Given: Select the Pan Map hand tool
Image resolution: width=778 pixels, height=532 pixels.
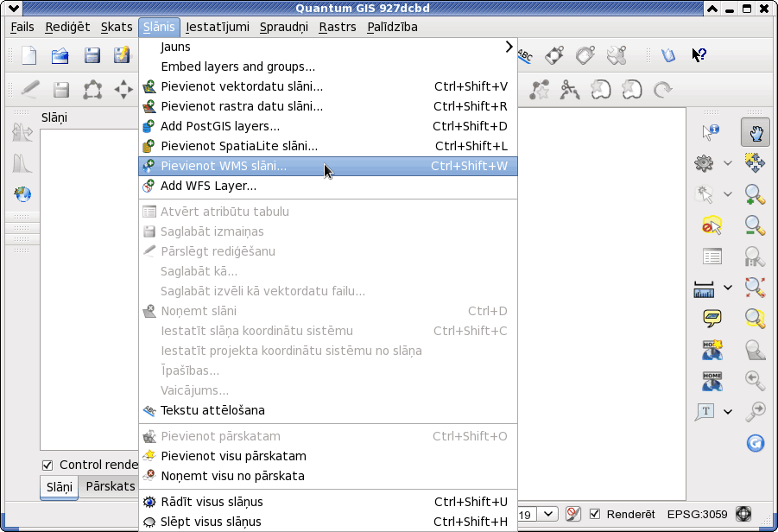Looking at the screenshot, I should pos(756,132).
